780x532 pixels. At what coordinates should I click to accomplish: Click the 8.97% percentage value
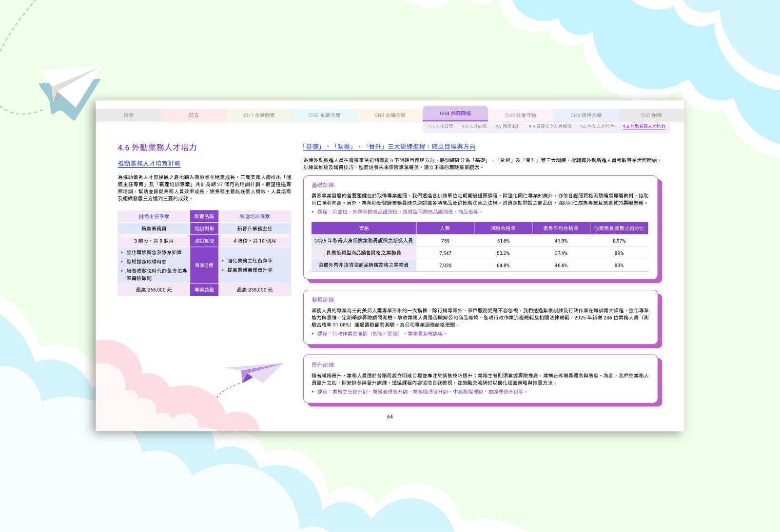tap(619, 241)
